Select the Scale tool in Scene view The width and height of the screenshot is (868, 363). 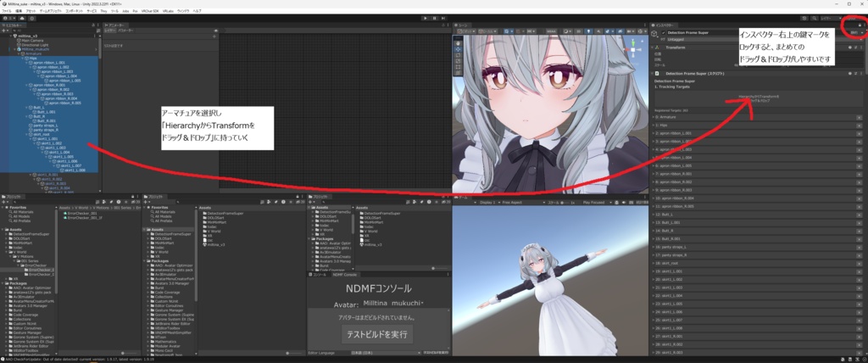point(458,61)
